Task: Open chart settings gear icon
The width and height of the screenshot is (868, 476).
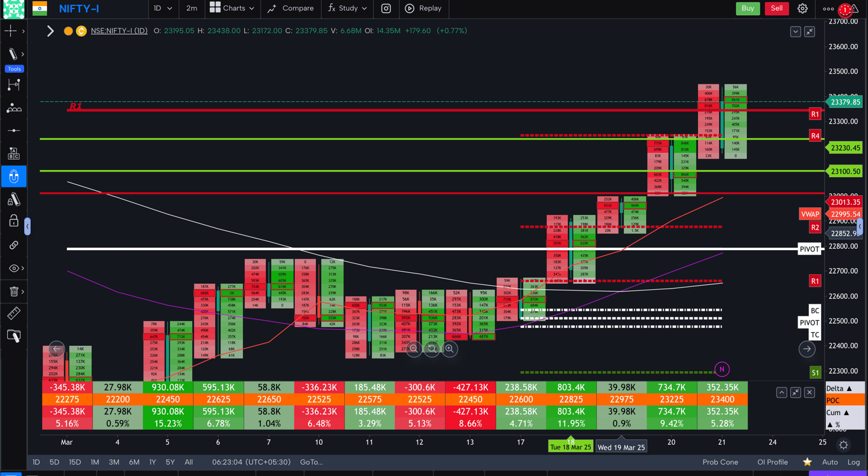Action: coord(802,8)
